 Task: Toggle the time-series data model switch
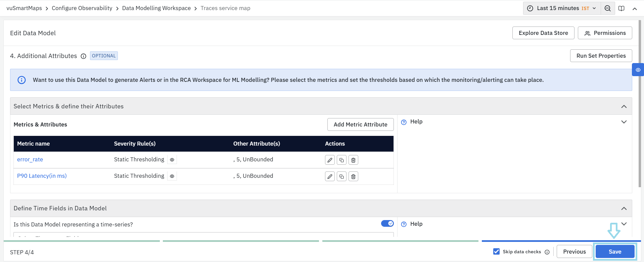pyautogui.click(x=387, y=223)
